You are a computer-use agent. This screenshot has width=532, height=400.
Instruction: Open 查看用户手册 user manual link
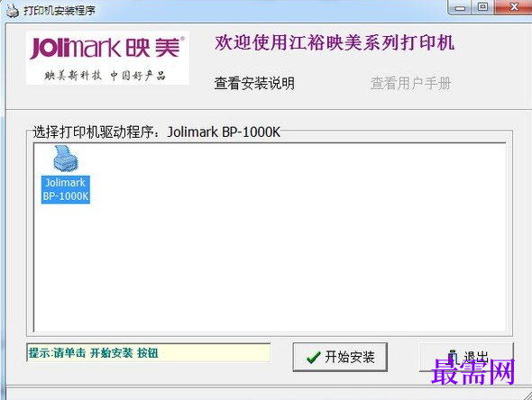410,84
